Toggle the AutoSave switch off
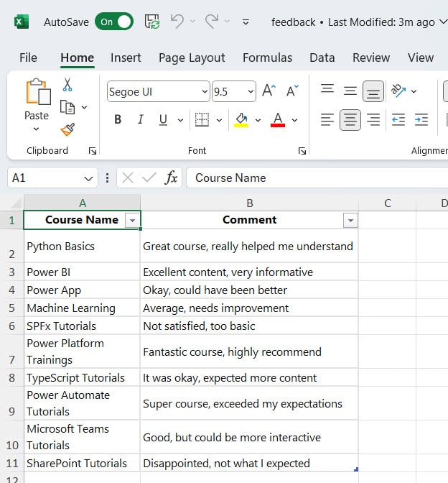448x483 pixels. (x=114, y=22)
